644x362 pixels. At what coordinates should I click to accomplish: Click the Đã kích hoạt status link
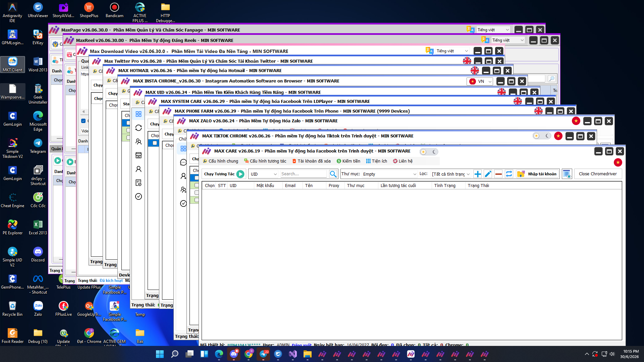(x=111, y=281)
